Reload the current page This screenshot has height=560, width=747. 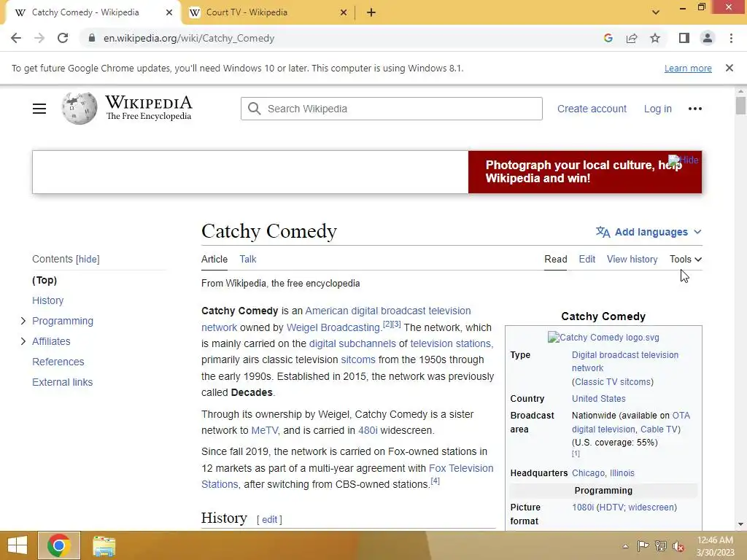[x=63, y=38]
